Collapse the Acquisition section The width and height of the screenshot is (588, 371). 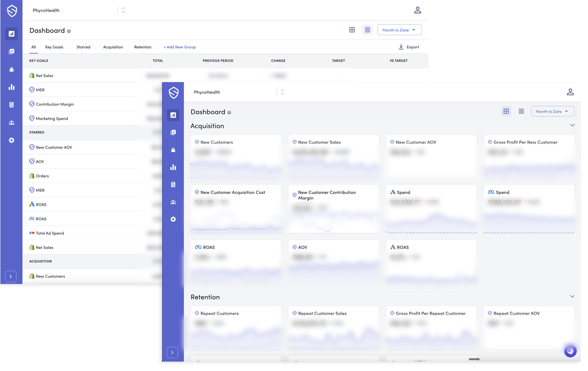pos(572,125)
